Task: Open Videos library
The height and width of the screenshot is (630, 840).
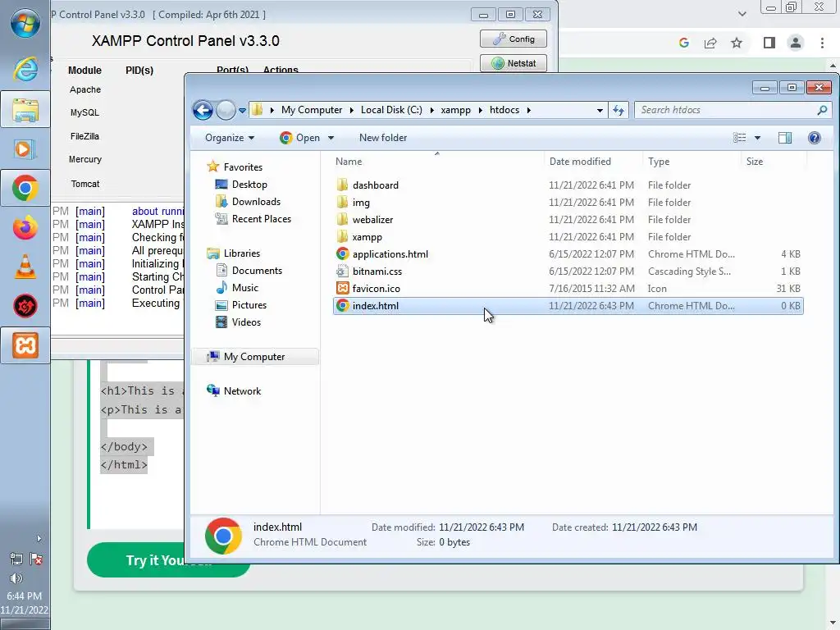Action: click(246, 322)
